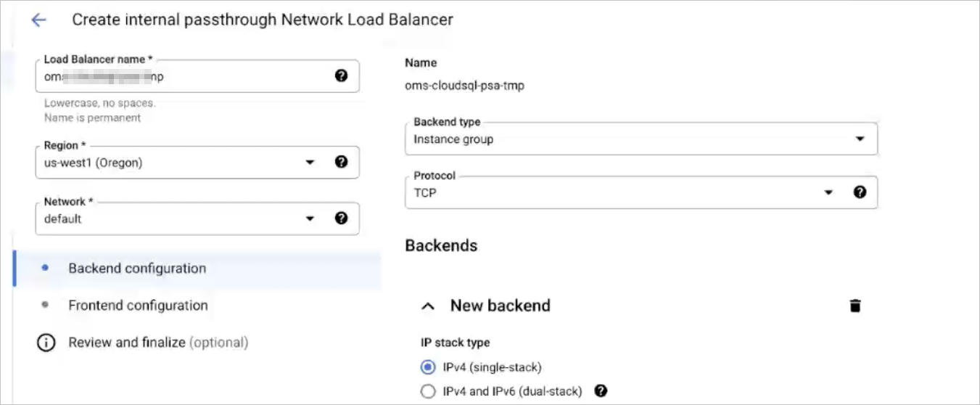Viewport: 980px width, 405px height.
Task: Click the back arrow icon
Action: (x=38, y=20)
